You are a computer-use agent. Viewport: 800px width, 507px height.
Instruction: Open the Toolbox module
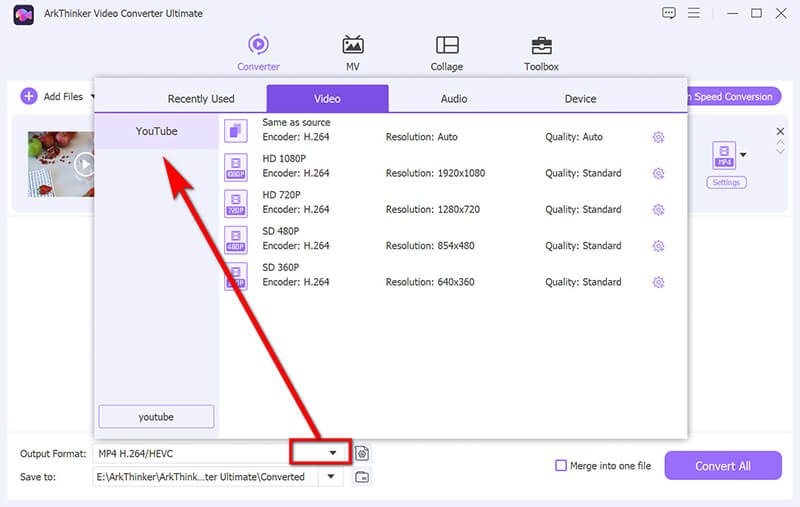541,52
